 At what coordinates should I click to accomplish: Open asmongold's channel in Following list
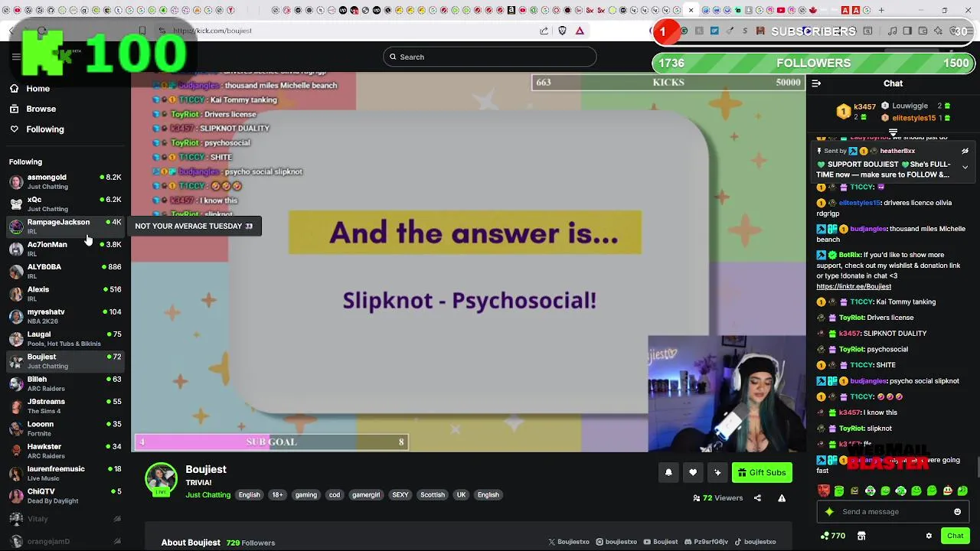(65, 181)
